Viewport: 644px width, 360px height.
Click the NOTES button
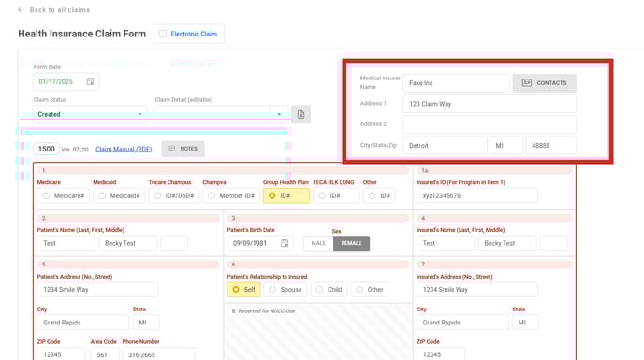(x=183, y=149)
